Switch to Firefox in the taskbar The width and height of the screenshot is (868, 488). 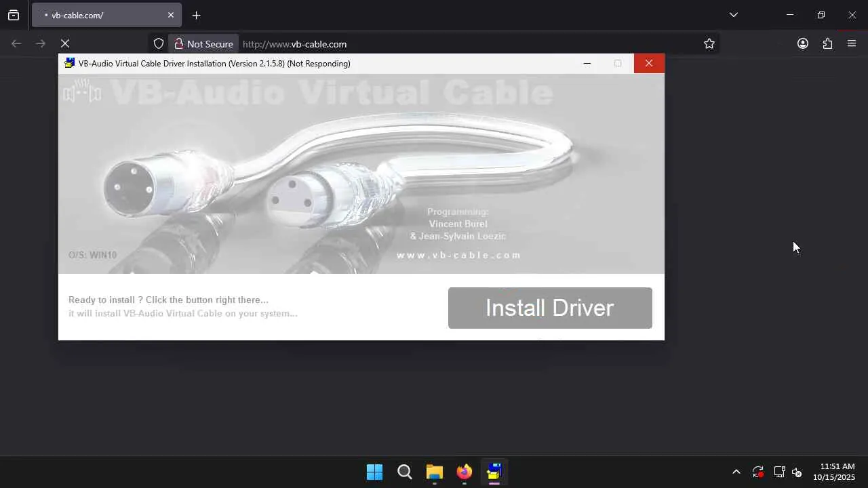(x=465, y=472)
